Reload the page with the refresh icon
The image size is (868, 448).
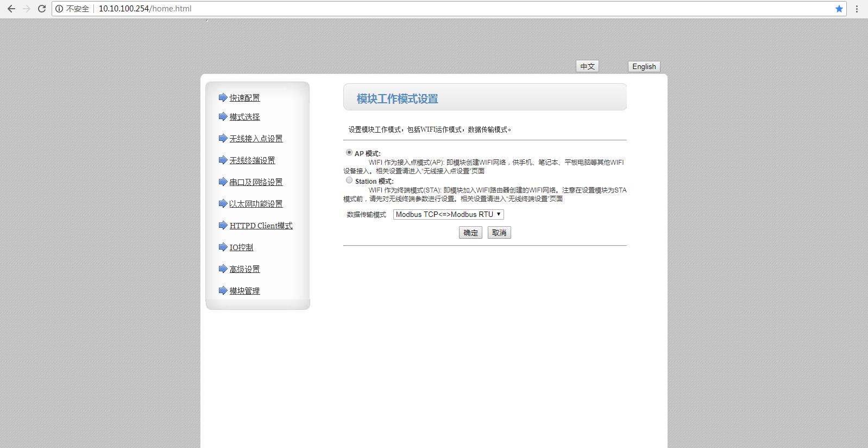(x=41, y=9)
